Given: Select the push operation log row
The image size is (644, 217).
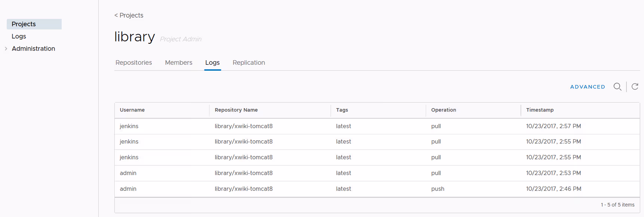Looking at the screenshot, I should click(x=377, y=189).
